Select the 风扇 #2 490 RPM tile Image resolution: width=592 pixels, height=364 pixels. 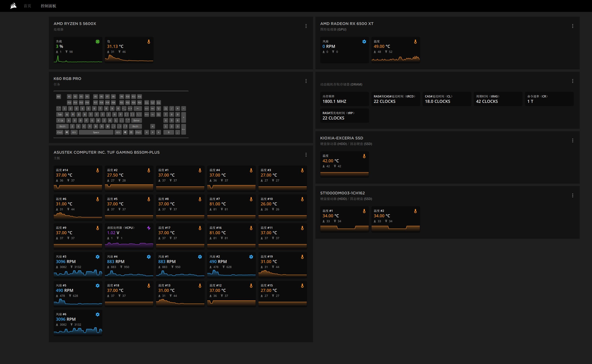[x=231, y=264]
